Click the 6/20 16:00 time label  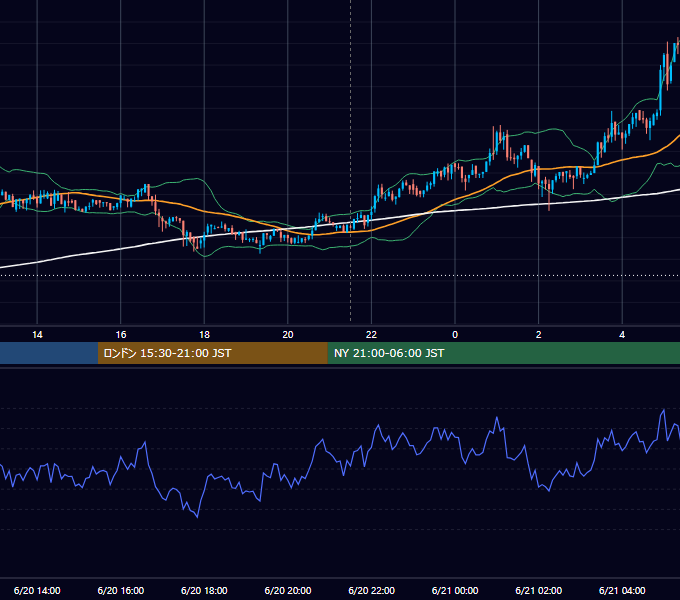[121, 590]
